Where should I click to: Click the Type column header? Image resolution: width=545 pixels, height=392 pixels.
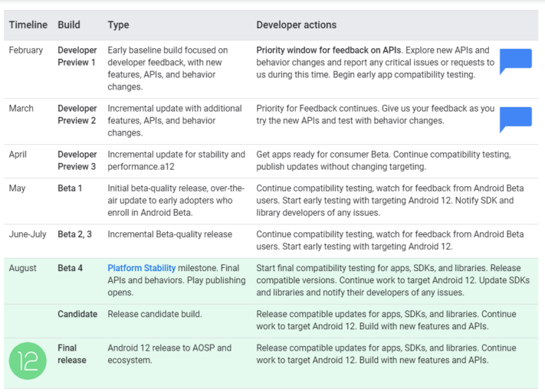(x=118, y=25)
